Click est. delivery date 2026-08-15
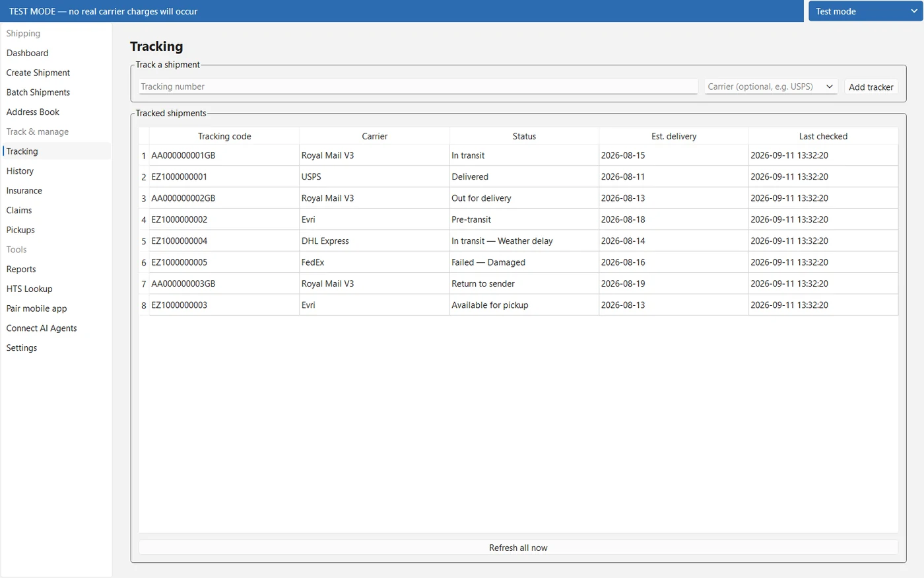This screenshot has height=578, width=924. (674, 155)
